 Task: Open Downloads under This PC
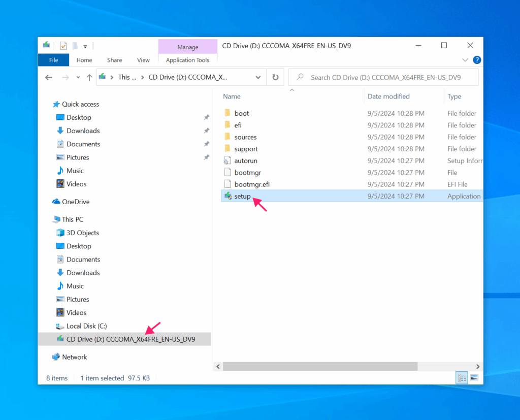pyautogui.click(x=83, y=273)
